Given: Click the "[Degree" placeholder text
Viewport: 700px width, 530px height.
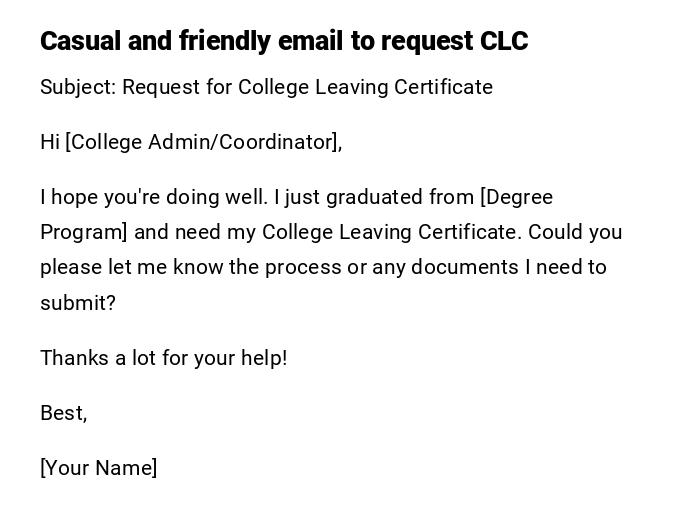Looking at the screenshot, I should point(516,197).
